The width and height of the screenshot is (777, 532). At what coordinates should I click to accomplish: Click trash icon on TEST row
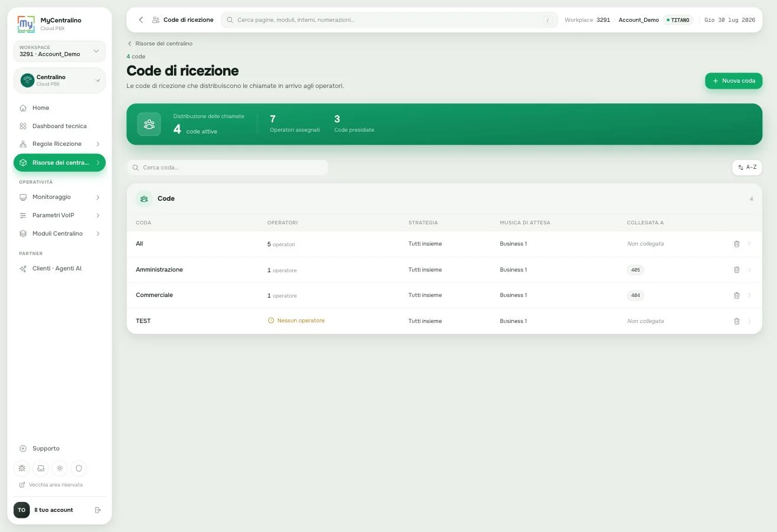click(736, 321)
